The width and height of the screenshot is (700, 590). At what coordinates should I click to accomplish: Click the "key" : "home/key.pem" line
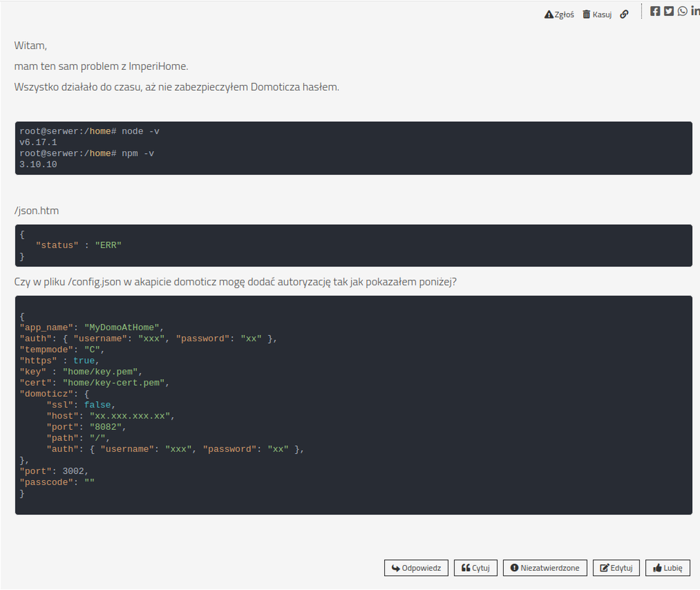[x=81, y=372]
